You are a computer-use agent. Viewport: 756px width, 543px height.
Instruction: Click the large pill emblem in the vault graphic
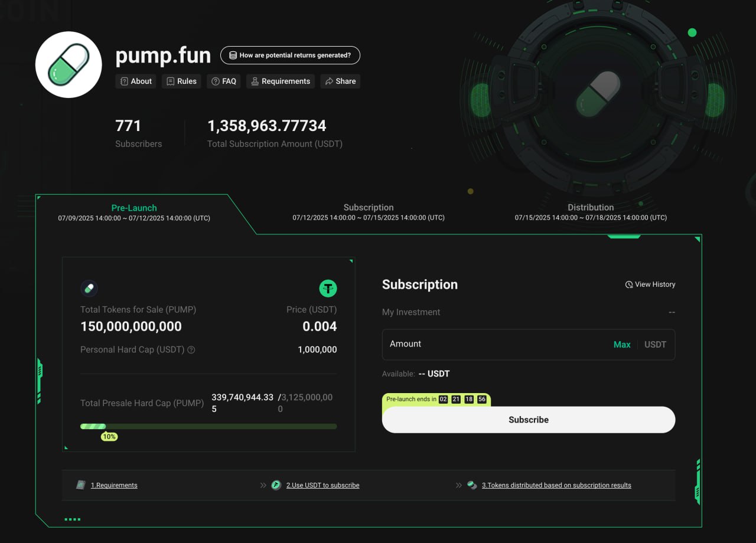598,94
